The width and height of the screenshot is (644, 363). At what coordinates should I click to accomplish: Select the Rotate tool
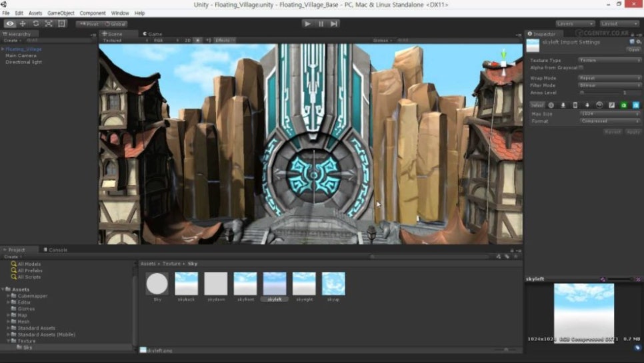[36, 23]
